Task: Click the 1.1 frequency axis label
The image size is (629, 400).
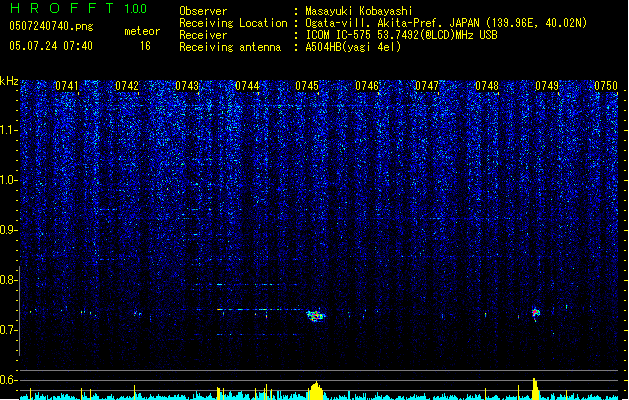Action: (9, 130)
